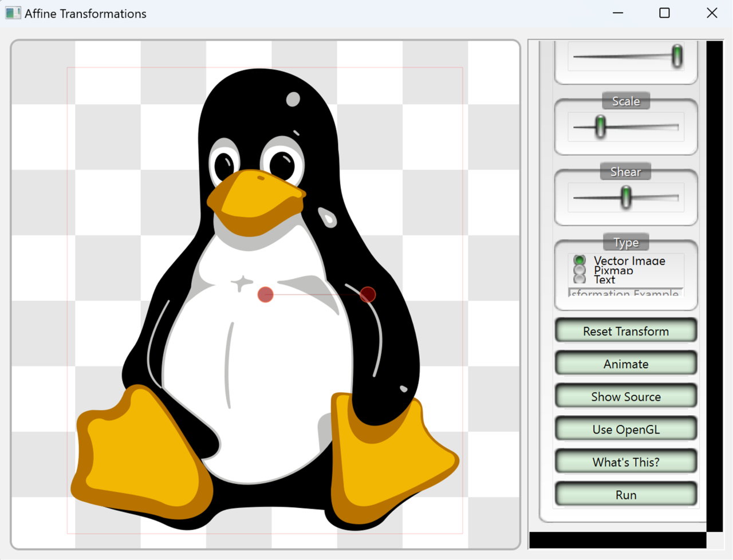The image size is (733, 560).
Task: Click the Scale panel header label
Action: click(x=625, y=101)
